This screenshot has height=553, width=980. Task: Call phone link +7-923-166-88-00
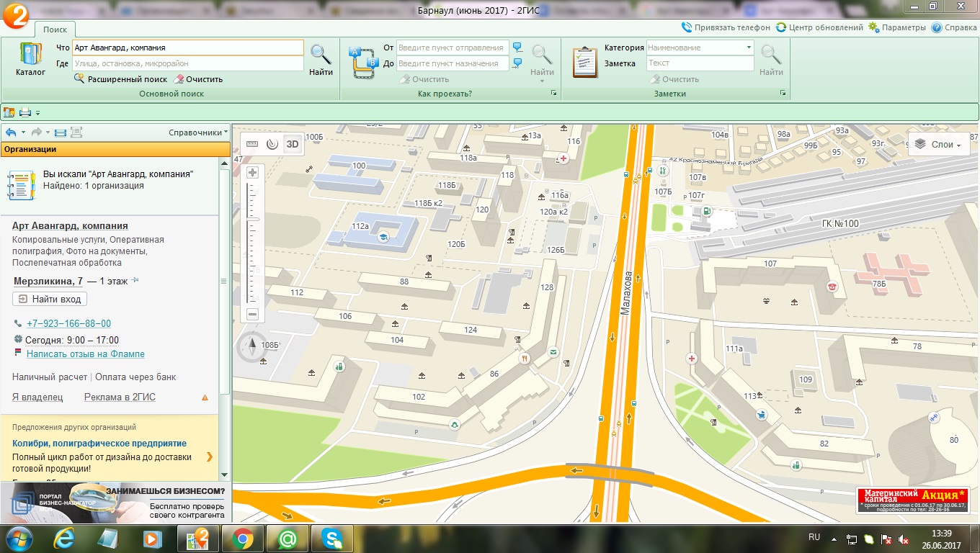click(x=68, y=324)
